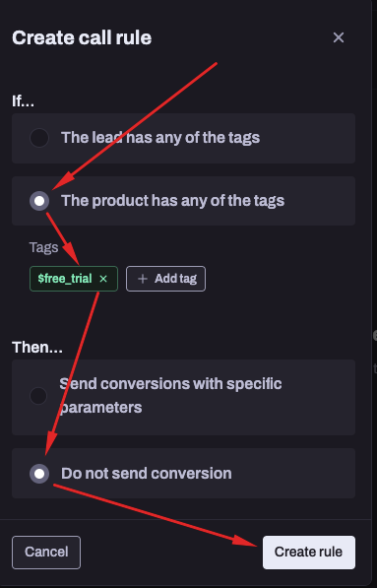Click the "Create call rule" heading
The height and width of the screenshot is (588, 377).
coord(82,37)
